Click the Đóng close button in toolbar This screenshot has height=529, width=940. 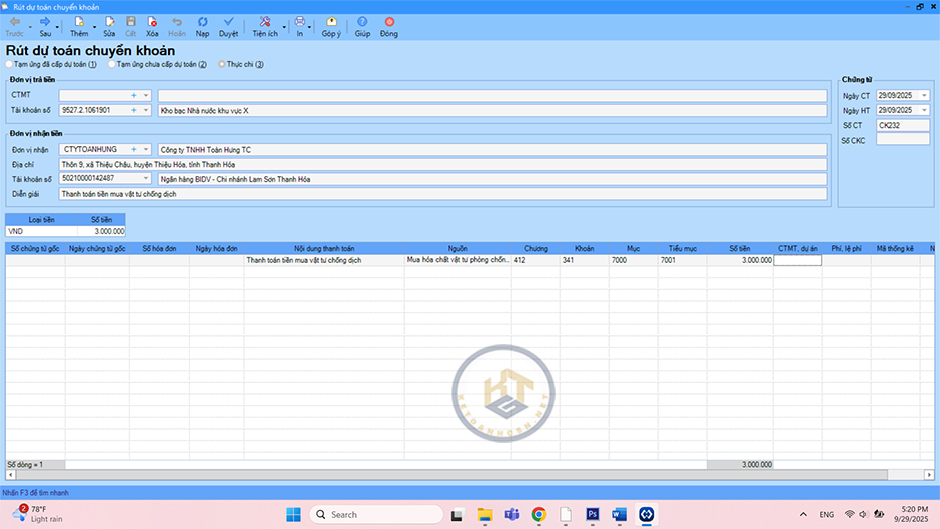coord(388,21)
